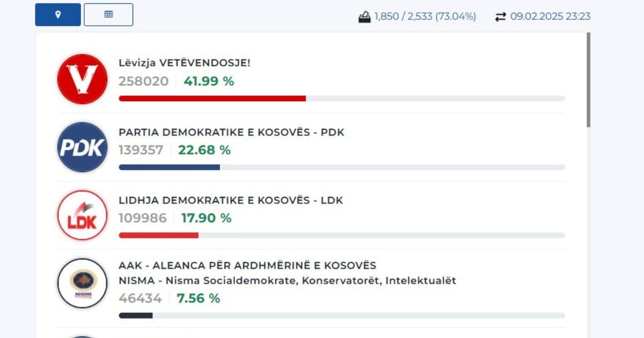Switch to the table grid view tab
The height and width of the screenshot is (338, 644).
[108, 14]
